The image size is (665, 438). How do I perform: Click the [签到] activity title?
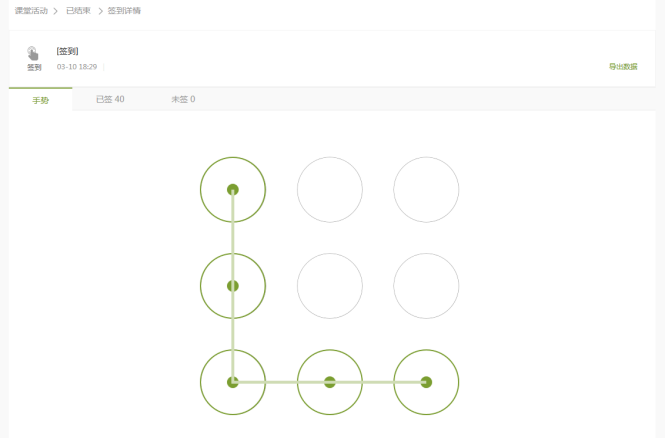pos(67,51)
